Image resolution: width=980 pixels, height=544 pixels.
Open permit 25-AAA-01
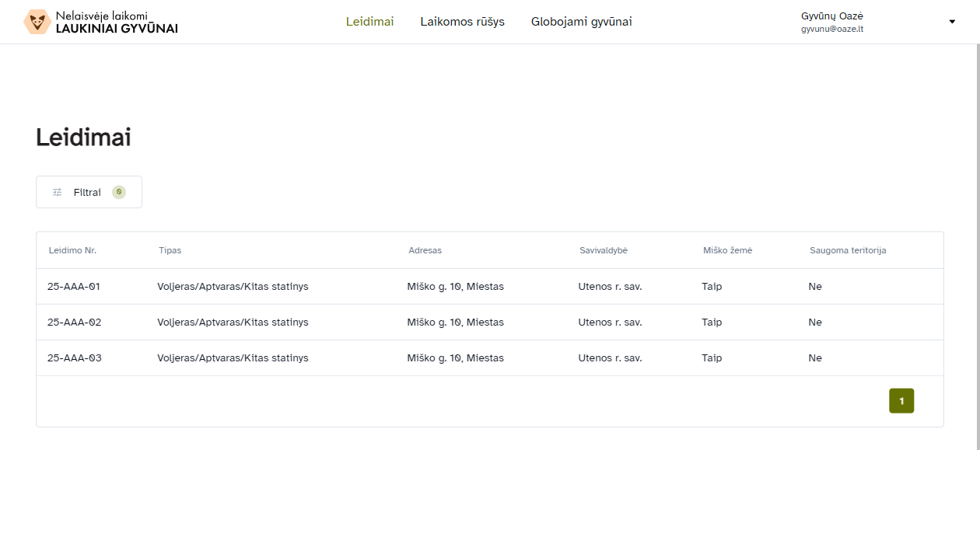pyautogui.click(x=490, y=287)
